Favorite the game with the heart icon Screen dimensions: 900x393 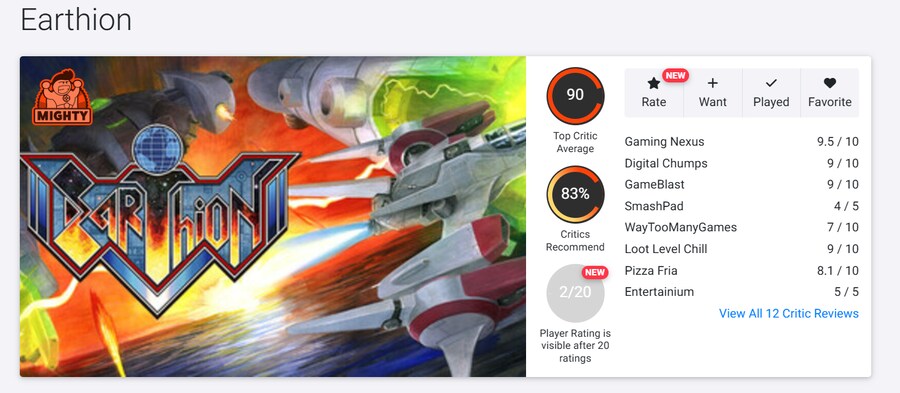[x=829, y=83]
